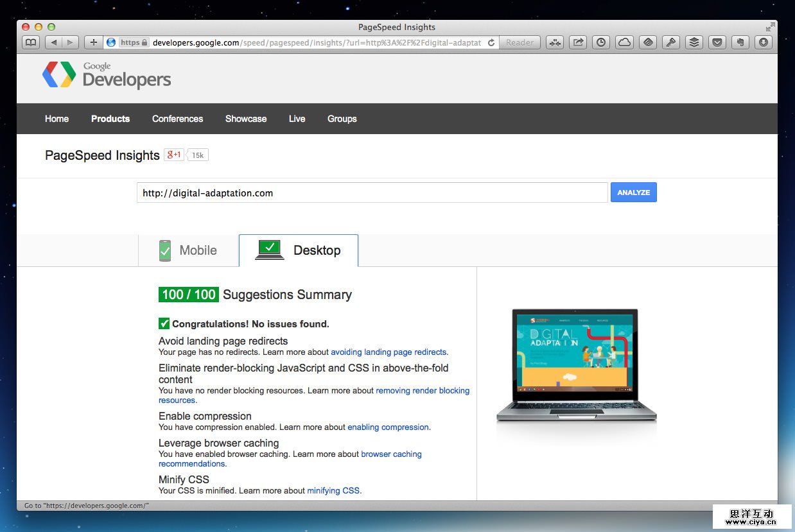This screenshot has height=532, width=795.
Task: Open the share arrow toolbar icon
Action: 578,42
